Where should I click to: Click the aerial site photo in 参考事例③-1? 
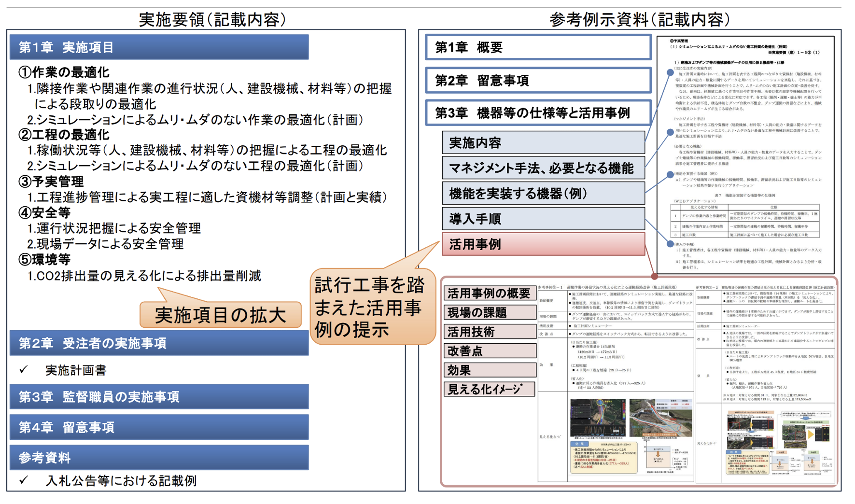point(660,418)
